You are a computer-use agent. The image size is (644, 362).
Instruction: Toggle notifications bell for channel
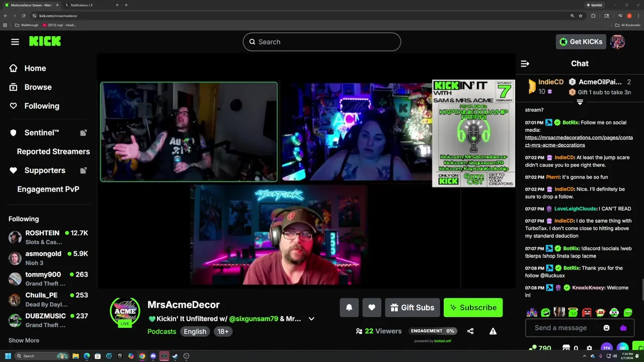coord(349,308)
